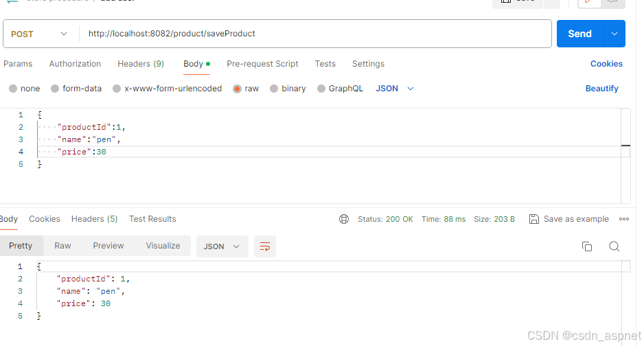Select the Pretty response view
This screenshot has width=644, height=346.
point(21,246)
